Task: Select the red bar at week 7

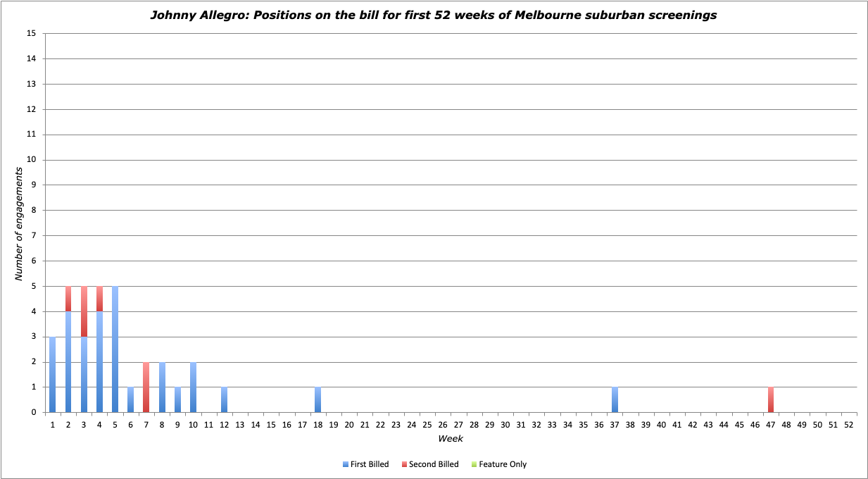Action: [x=146, y=387]
